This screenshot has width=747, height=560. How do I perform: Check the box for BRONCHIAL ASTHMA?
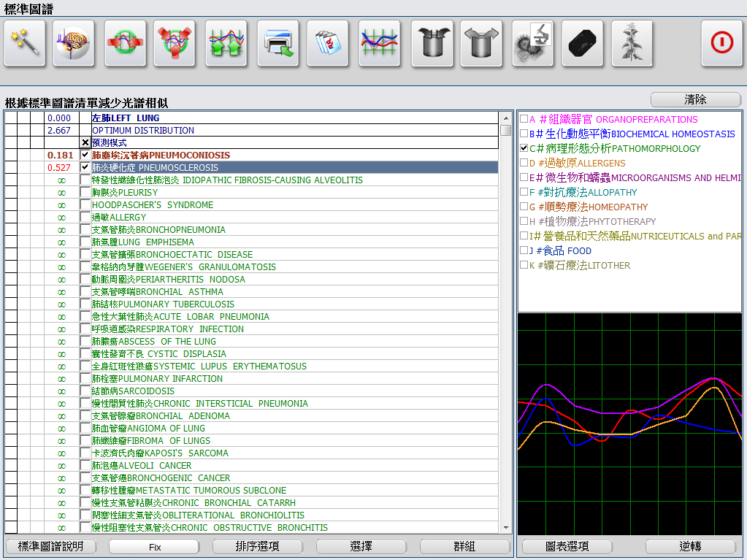coord(85,292)
